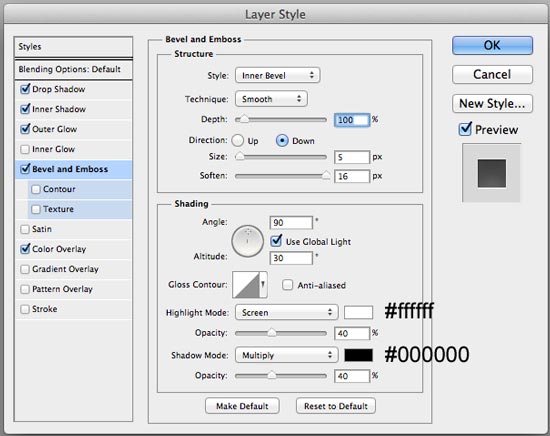
Task: Open the Style dropdown showing Inner Bevel
Action: tap(277, 75)
